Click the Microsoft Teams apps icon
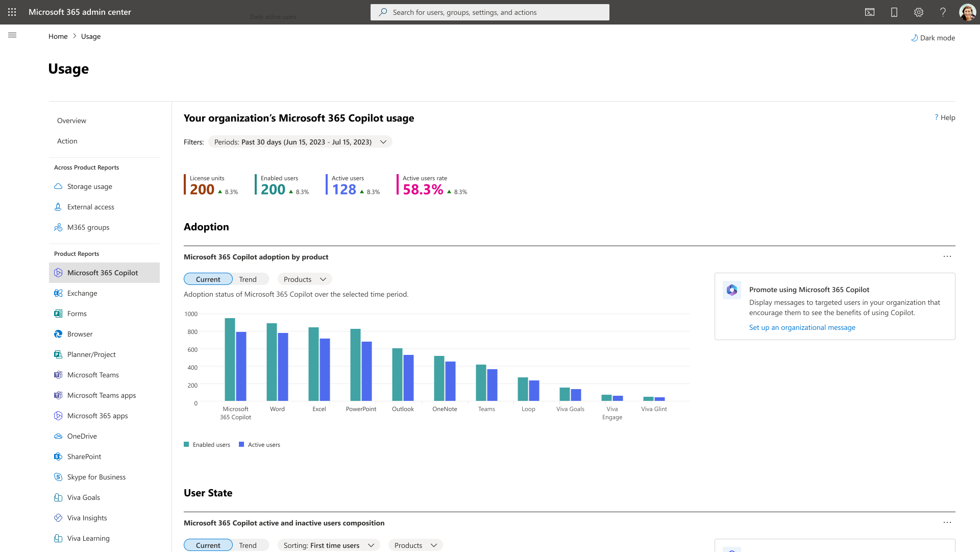The width and height of the screenshot is (980, 552). pyautogui.click(x=58, y=395)
